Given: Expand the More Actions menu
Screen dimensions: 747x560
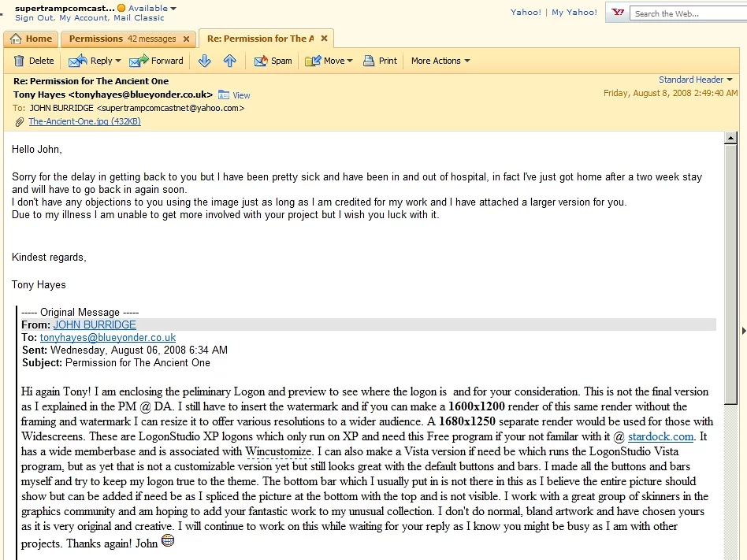Looking at the screenshot, I should tap(440, 61).
